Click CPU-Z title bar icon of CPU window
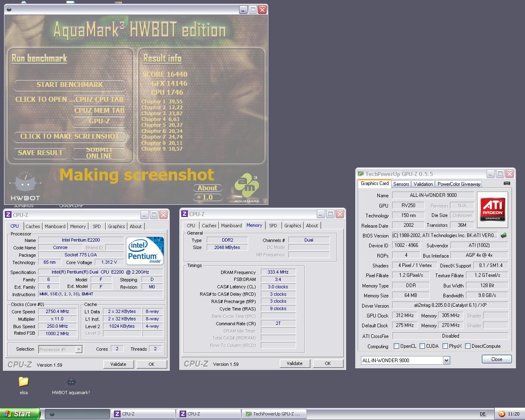This screenshot has height=420, width=525. click(x=8, y=215)
